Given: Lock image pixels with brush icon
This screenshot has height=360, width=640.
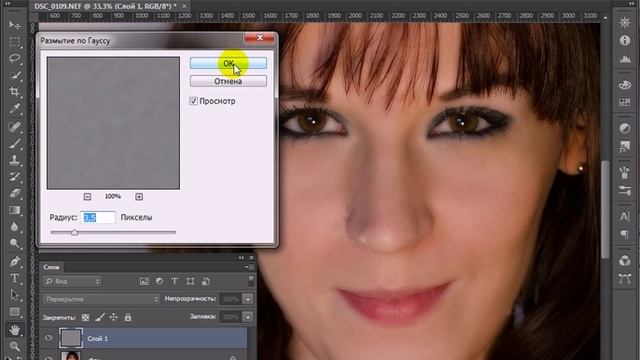Looking at the screenshot, I should tap(100, 317).
